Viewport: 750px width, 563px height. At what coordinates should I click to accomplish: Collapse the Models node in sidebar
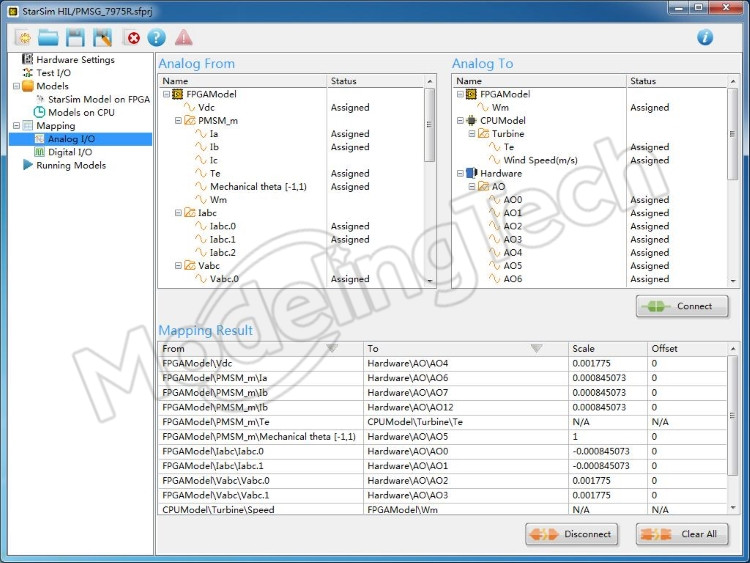coord(16,86)
